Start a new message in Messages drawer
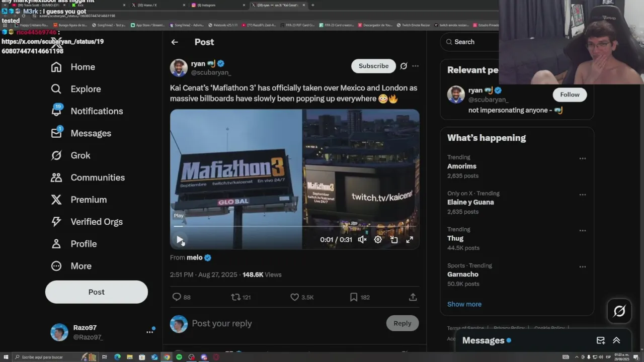This screenshot has width=644, height=362. click(x=601, y=340)
